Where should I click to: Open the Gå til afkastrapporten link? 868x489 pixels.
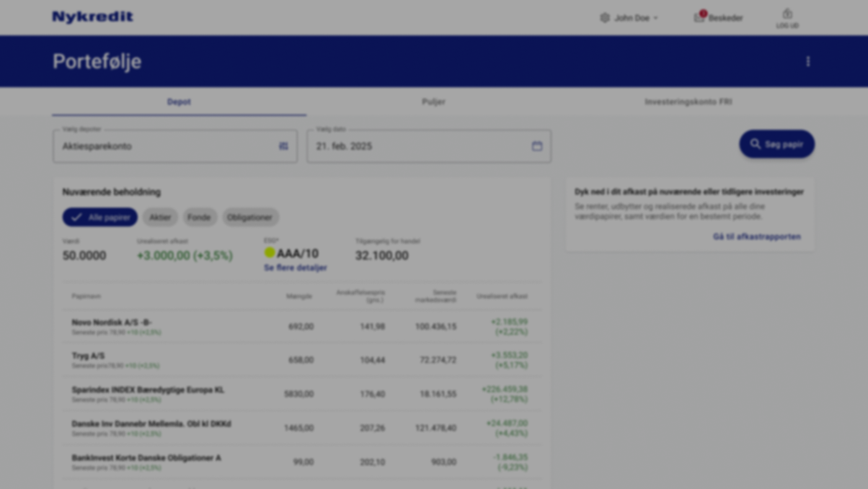pos(756,236)
